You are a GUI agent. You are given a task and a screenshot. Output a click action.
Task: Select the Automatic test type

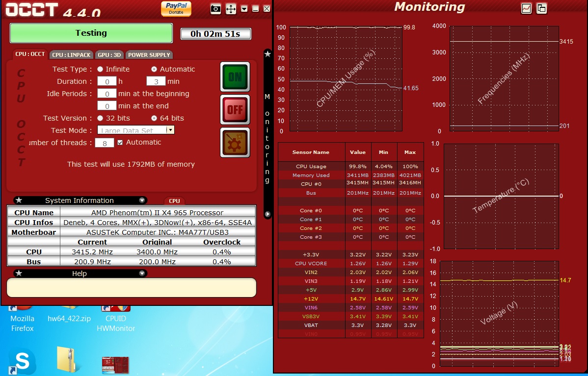154,69
